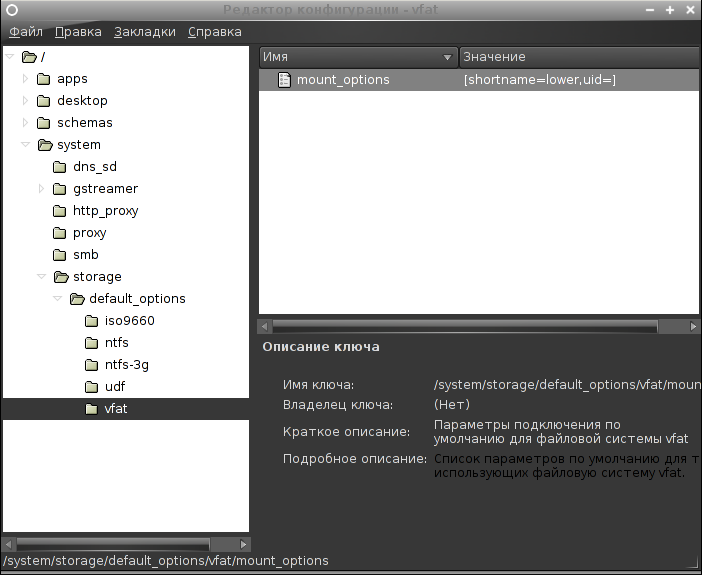
Task: Expand the desktop folder node
Action: pos(26,101)
